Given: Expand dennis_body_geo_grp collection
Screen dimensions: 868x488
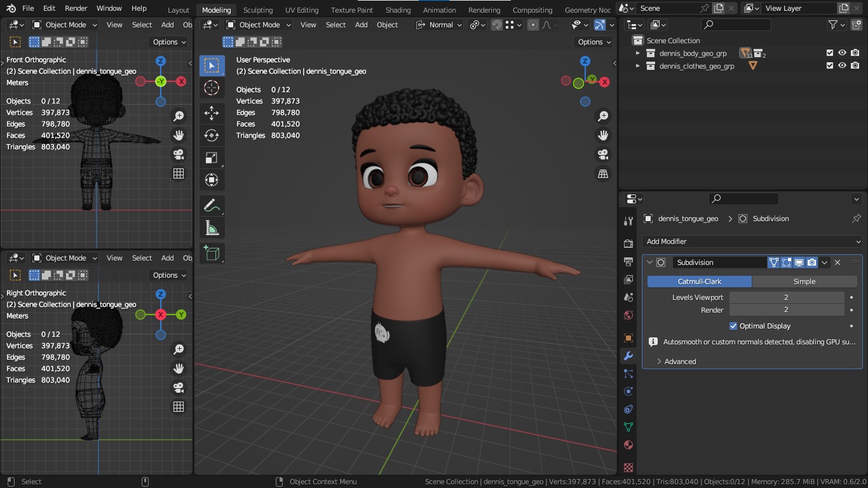Looking at the screenshot, I should point(638,53).
